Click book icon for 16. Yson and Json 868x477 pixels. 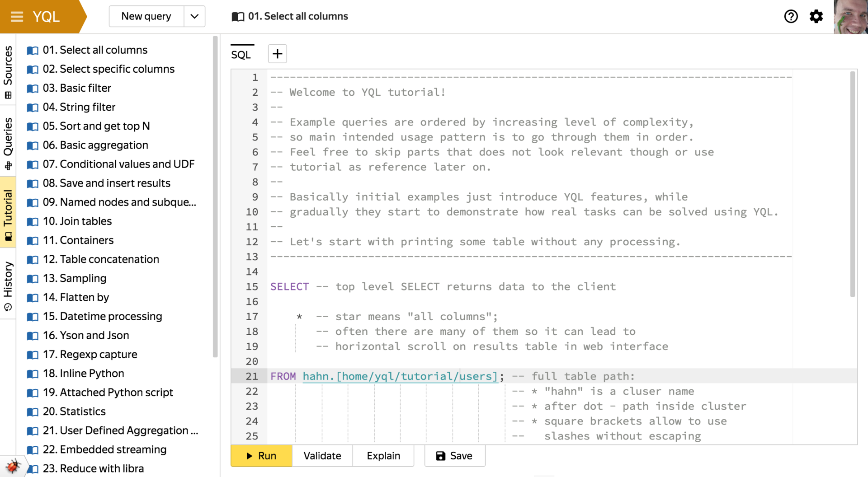(33, 336)
